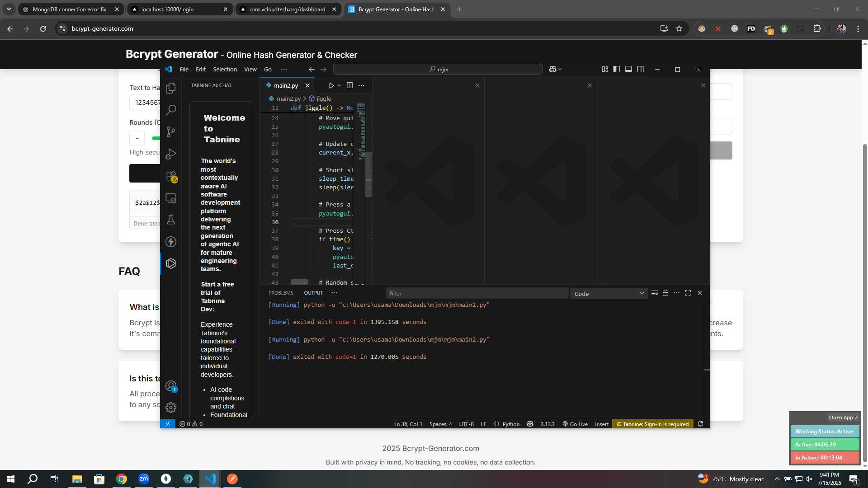Open the Accounts menu in VS Code
The height and width of the screenshot is (488, 868).
pos(171,386)
